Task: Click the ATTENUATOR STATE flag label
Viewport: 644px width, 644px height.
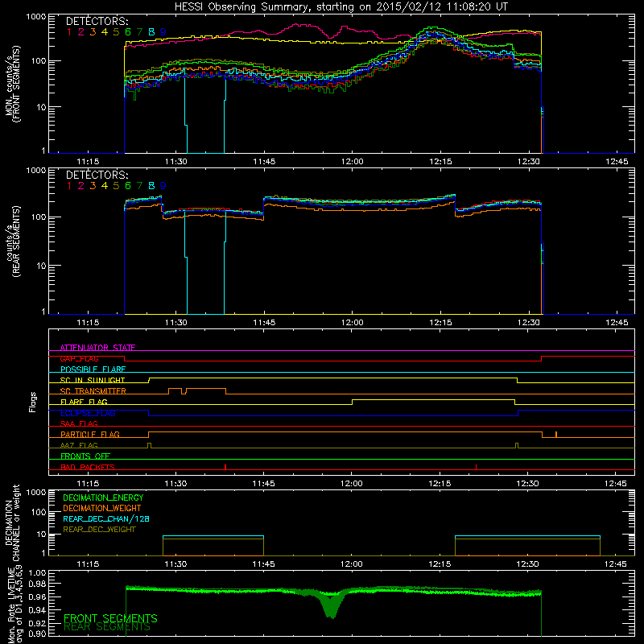Action: 97,348
